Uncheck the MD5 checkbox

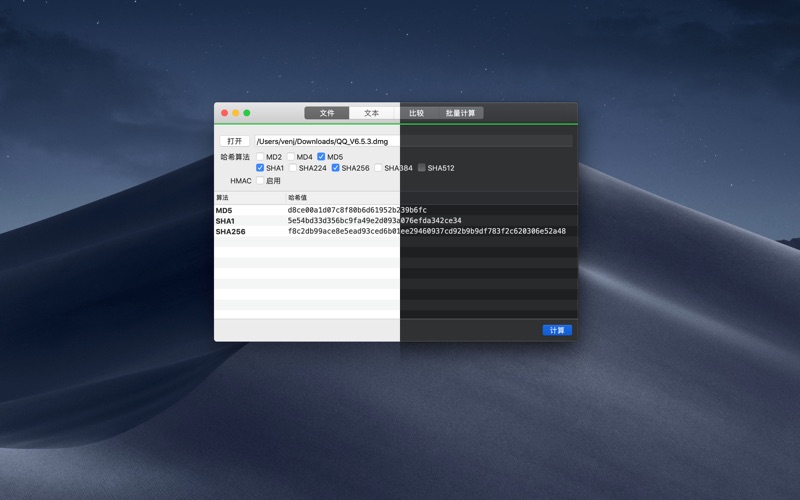coord(322,157)
